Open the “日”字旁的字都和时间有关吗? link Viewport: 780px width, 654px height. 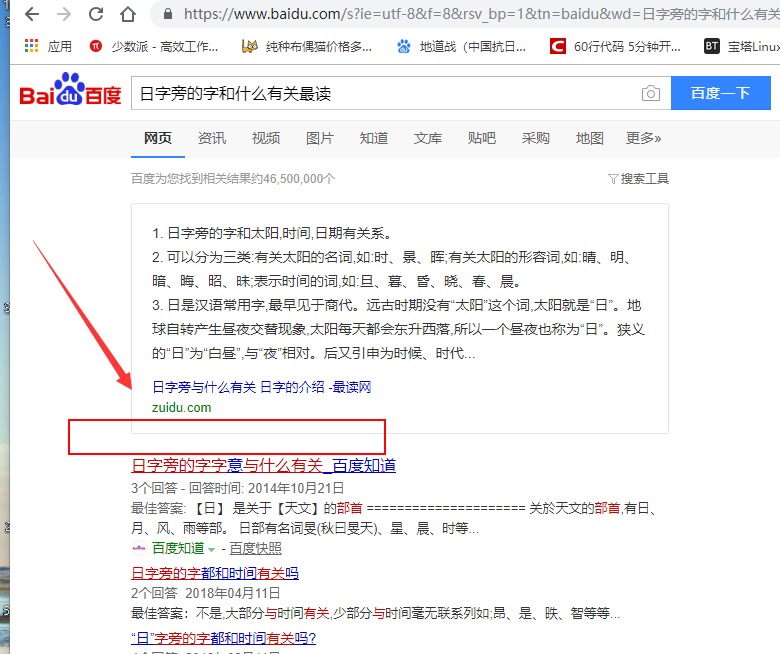point(223,638)
